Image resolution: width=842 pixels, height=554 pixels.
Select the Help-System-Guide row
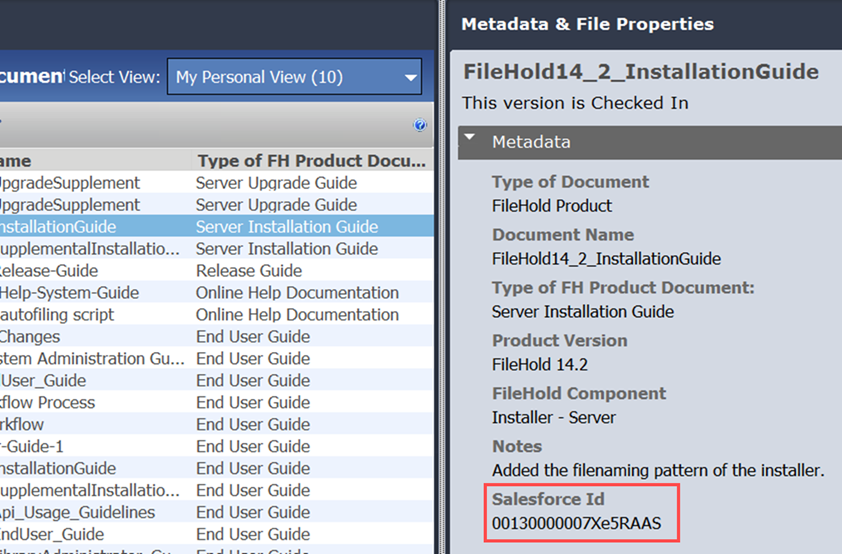216,293
